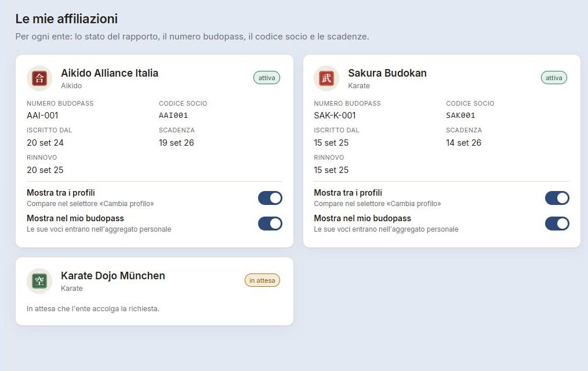Click the rinnovo date 15 set 25
588x371 pixels.
tap(331, 170)
